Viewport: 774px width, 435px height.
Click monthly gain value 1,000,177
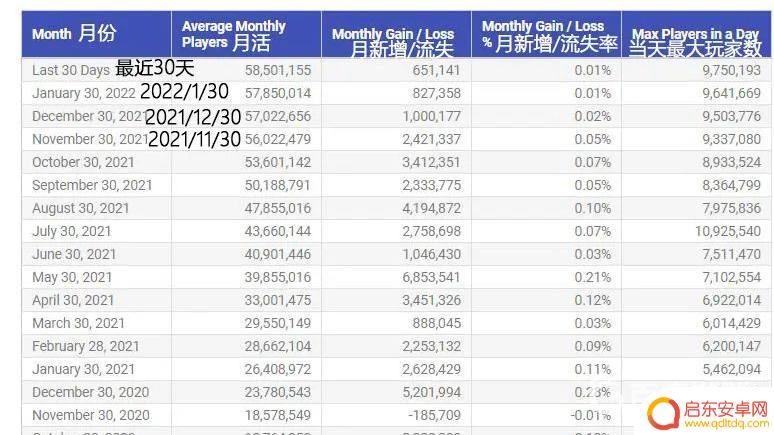pyautogui.click(x=432, y=116)
